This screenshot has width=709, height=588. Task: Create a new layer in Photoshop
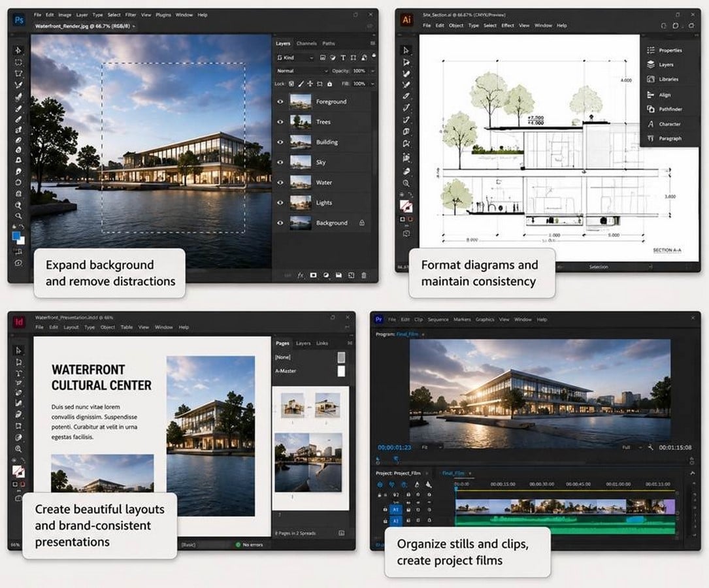(x=352, y=275)
